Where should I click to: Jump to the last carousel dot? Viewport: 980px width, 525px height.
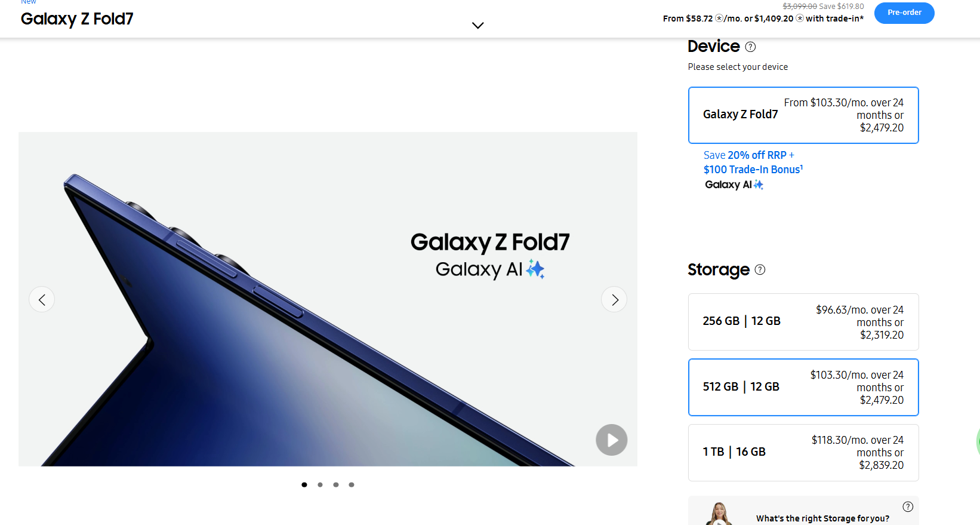[x=352, y=484]
